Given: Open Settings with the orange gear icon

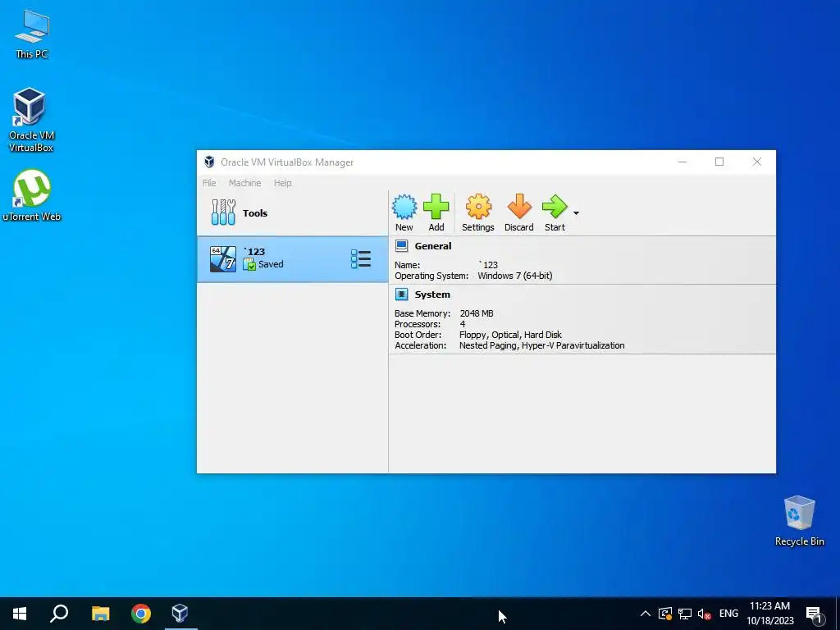Looking at the screenshot, I should pos(478,207).
